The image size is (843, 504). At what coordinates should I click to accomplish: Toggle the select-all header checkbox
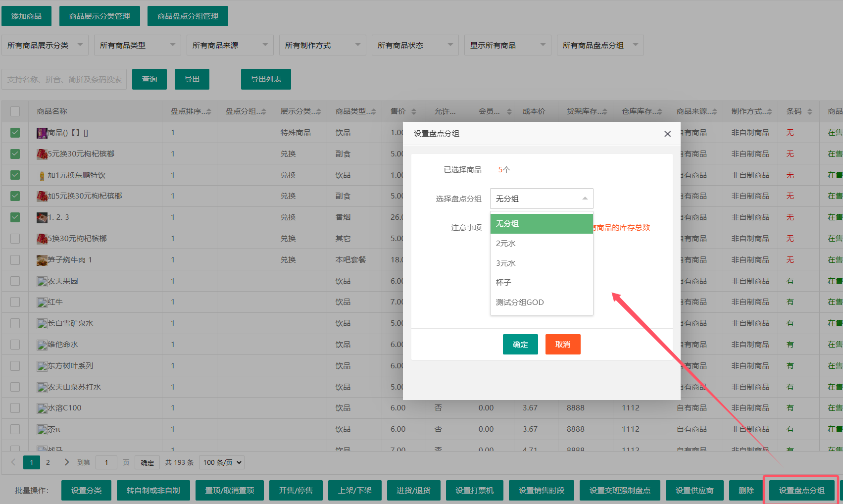click(15, 111)
